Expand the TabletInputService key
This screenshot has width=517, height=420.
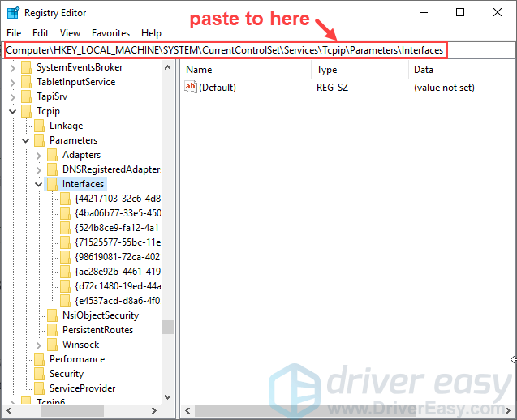[12, 83]
